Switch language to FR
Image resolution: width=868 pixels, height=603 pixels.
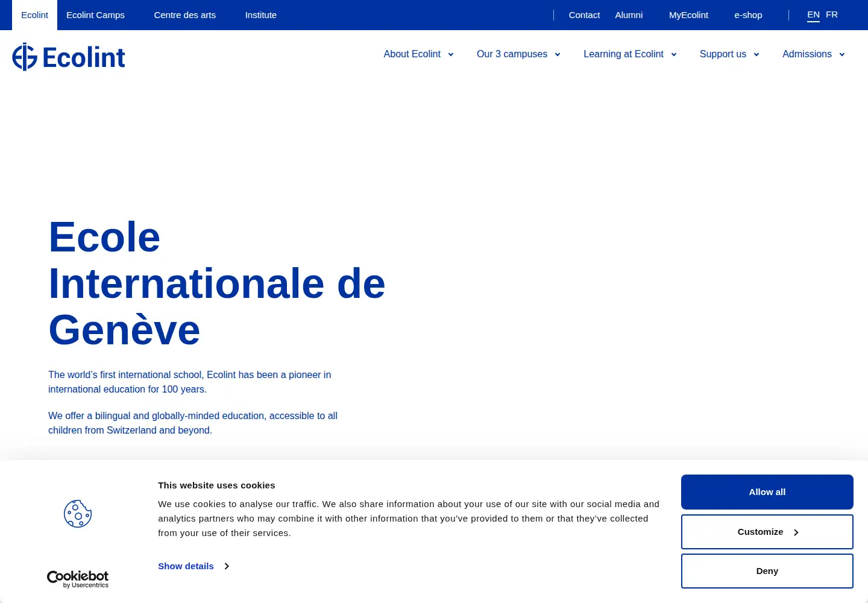832,14
